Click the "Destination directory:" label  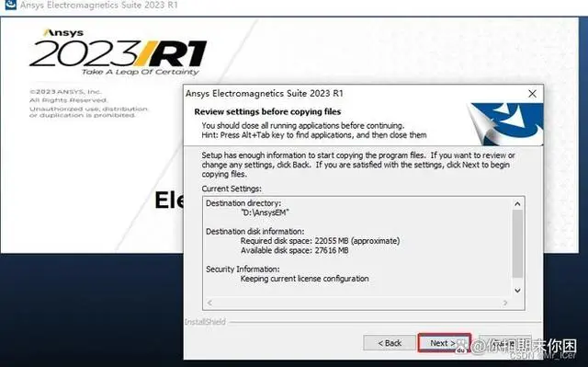tap(243, 203)
